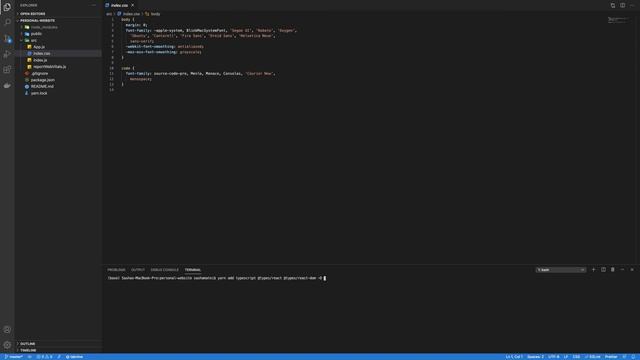Click the src breadcrumb segment
This screenshot has height=360, width=640.
[x=109, y=14]
